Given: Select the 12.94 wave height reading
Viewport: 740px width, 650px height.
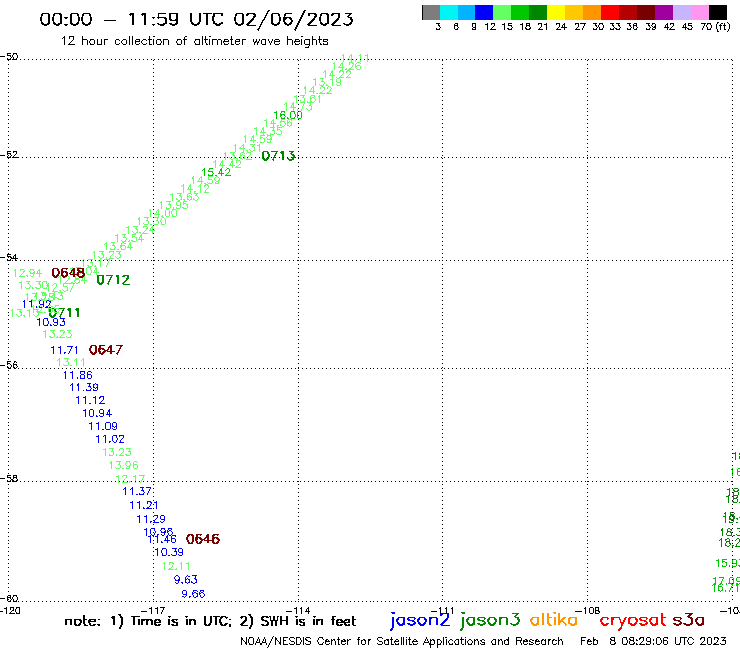Looking at the screenshot, I should pos(27,273).
